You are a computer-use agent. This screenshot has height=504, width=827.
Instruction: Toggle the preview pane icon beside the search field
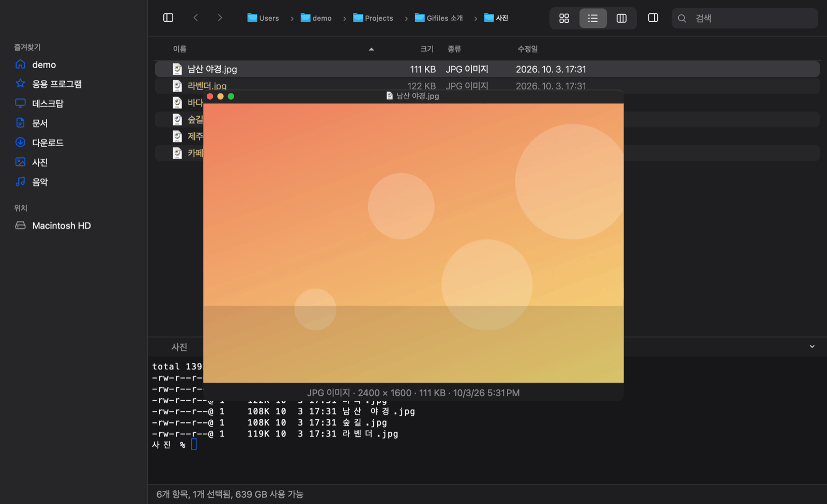point(653,18)
